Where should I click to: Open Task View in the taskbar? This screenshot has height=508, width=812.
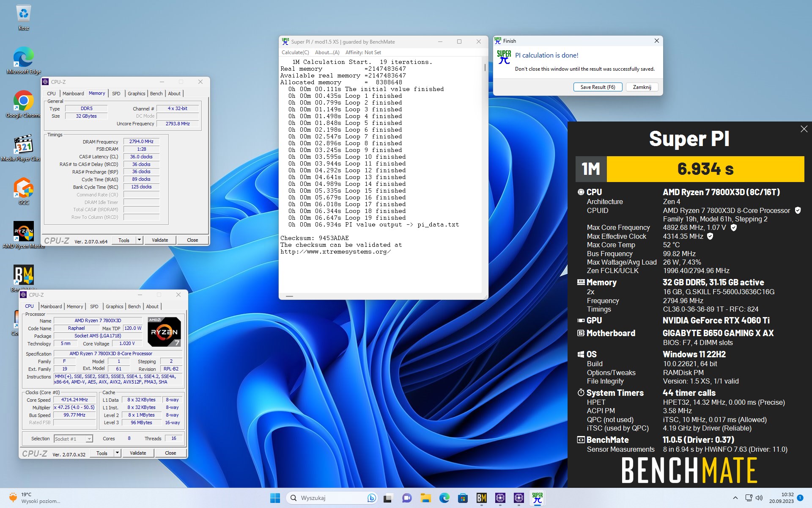(x=388, y=498)
